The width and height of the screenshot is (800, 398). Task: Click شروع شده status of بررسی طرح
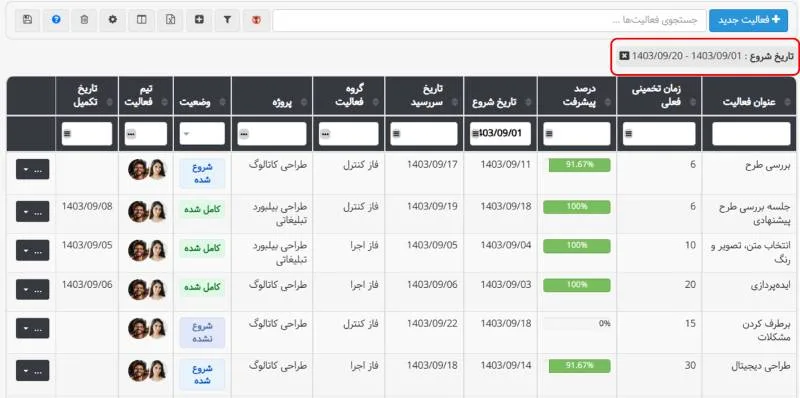[202, 173]
